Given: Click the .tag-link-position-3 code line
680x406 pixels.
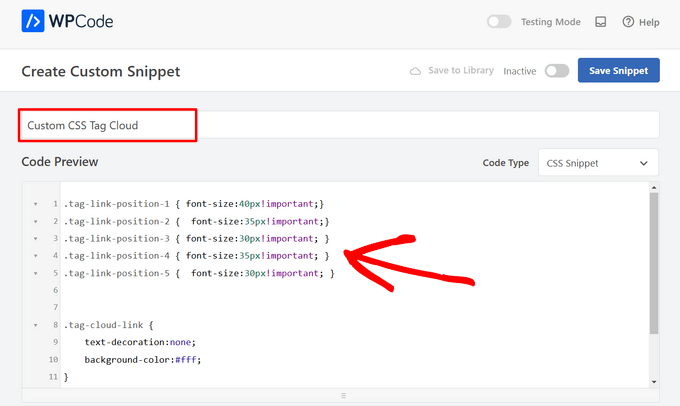Looking at the screenshot, I should [x=196, y=239].
